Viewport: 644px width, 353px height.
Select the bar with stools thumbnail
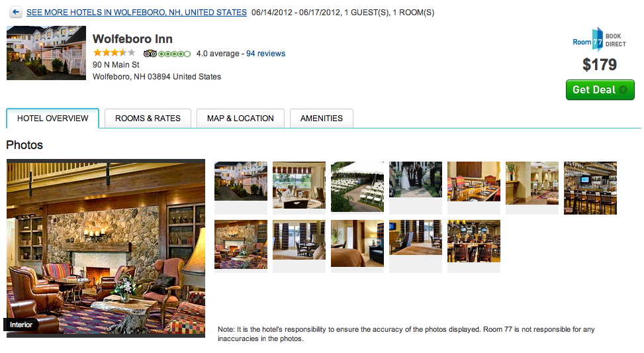tap(590, 188)
